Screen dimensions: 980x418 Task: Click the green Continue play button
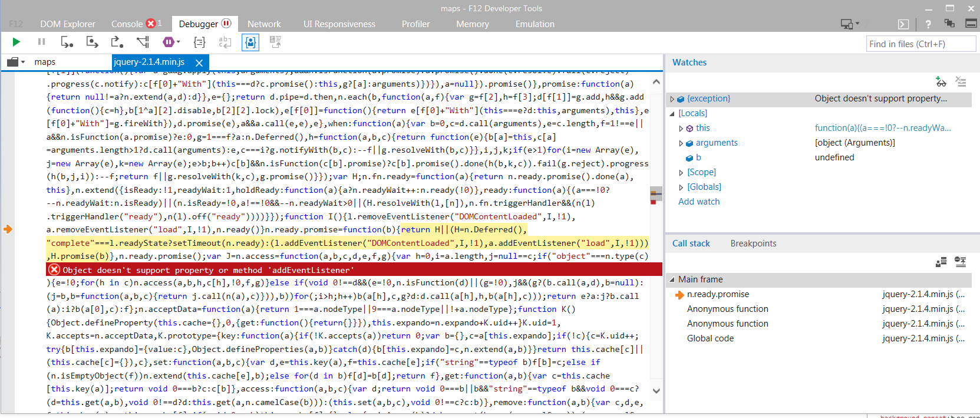(17, 42)
